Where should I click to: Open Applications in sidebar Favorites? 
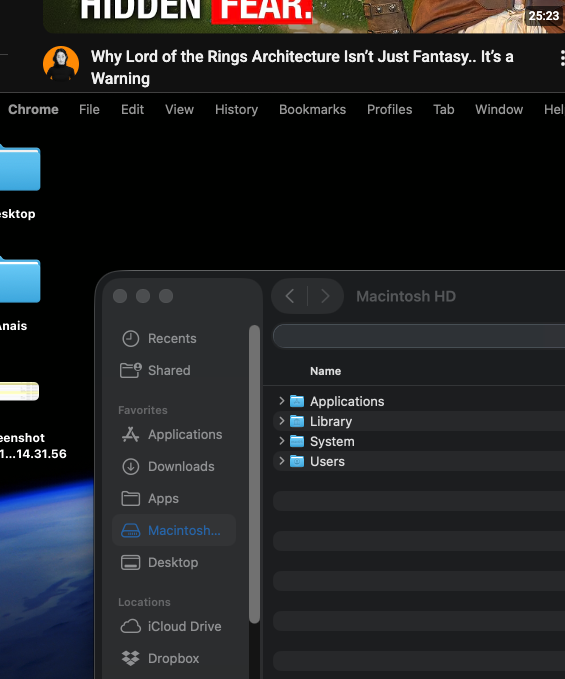coord(173,434)
